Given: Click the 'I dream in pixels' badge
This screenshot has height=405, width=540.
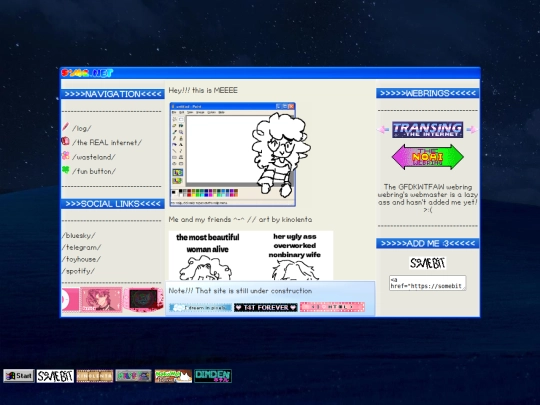Looking at the screenshot, I should [x=200, y=307].
